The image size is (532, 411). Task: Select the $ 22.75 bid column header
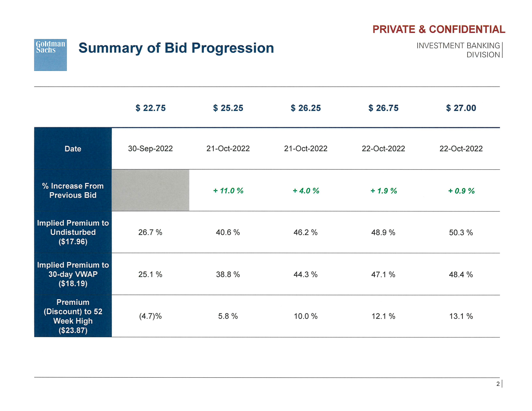(x=151, y=108)
